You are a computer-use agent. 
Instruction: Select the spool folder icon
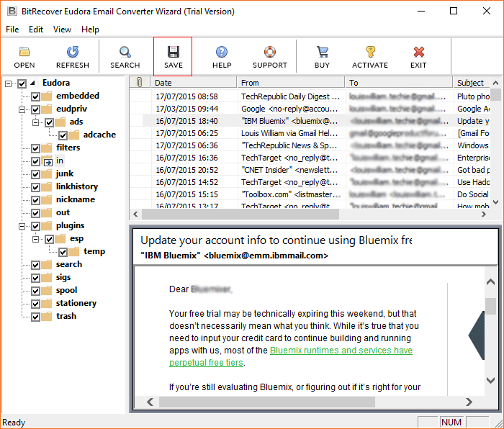tap(47, 291)
